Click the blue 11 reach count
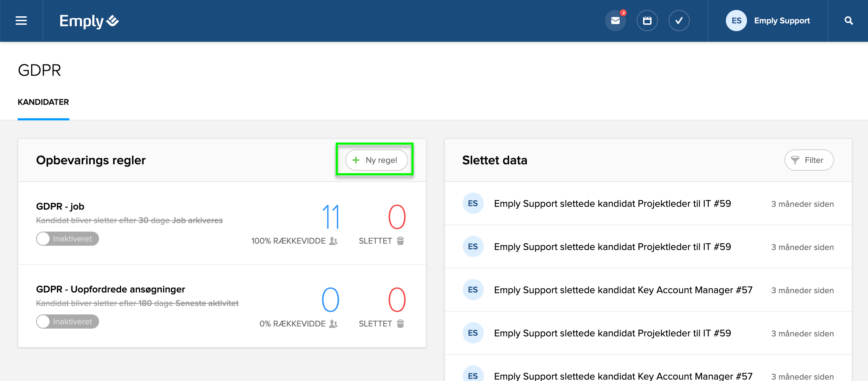The width and height of the screenshot is (868, 381). coord(330,217)
